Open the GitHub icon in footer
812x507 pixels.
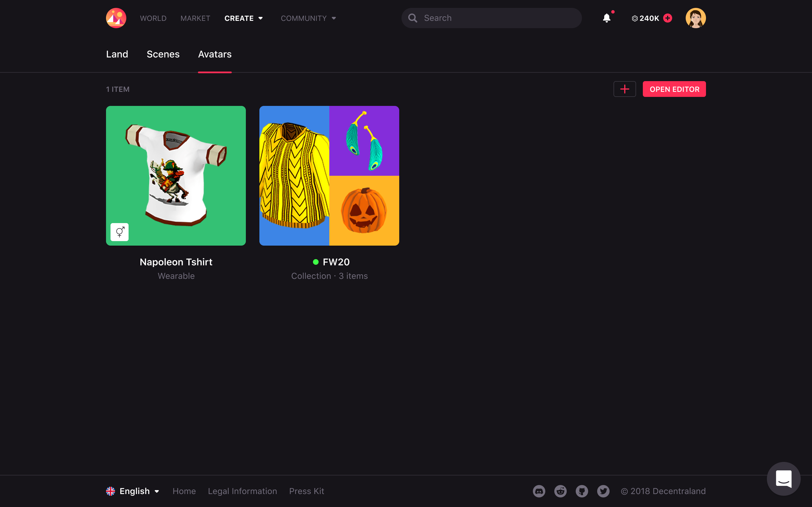pyautogui.click(x=581, y=491)
